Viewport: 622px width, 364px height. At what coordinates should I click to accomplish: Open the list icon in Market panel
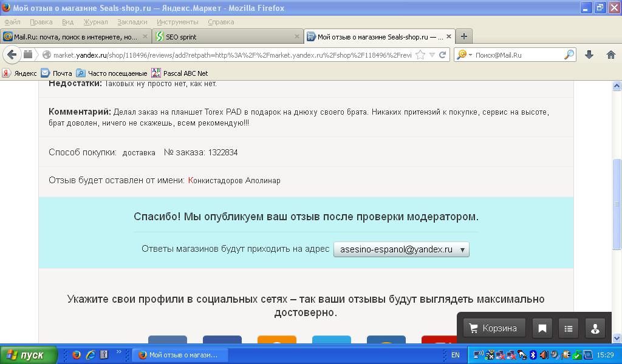click(569, 328)
